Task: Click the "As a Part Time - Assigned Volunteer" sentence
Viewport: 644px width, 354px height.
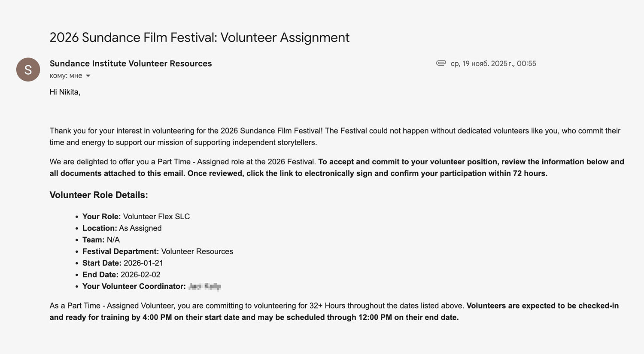Action: click(257, 306)
